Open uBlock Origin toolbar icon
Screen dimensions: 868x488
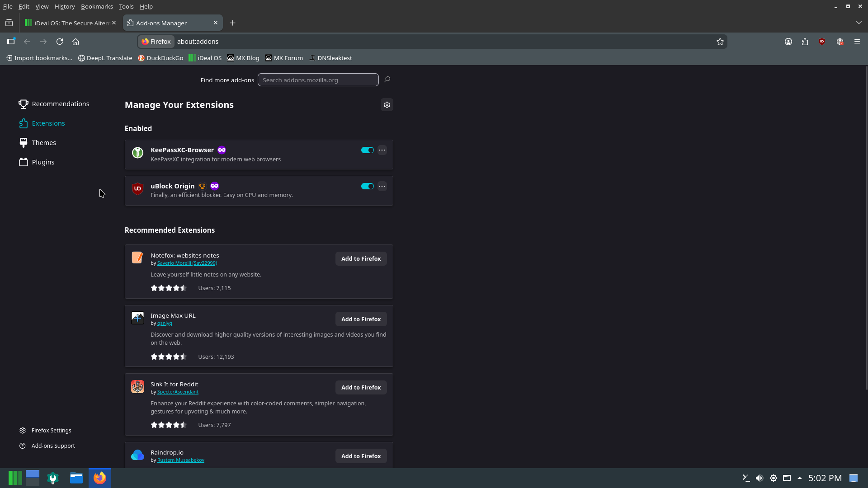822,42
